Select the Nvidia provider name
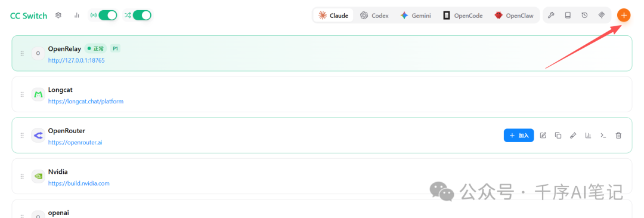 click(58, 171)
